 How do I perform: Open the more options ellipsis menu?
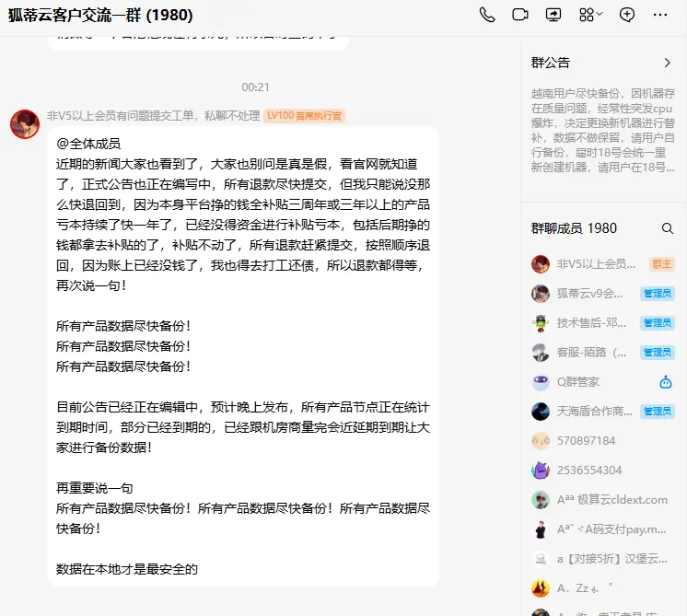tap(660, 15)
